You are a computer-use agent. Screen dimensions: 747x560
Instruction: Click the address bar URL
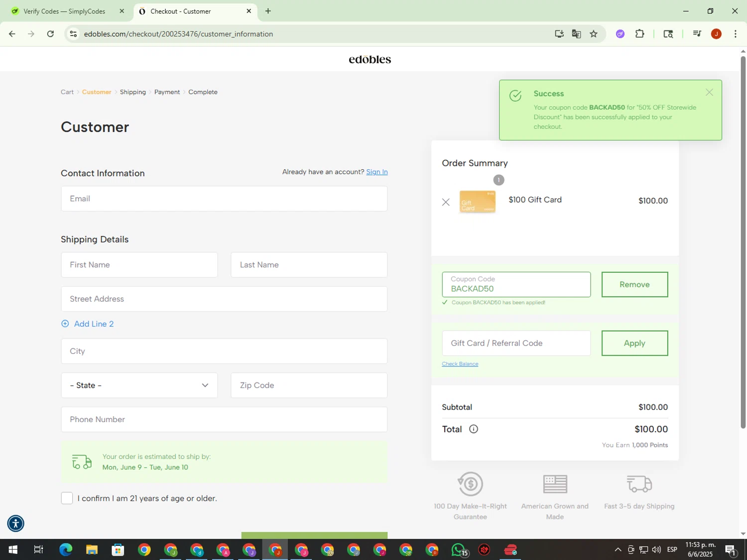click(178, 34)
